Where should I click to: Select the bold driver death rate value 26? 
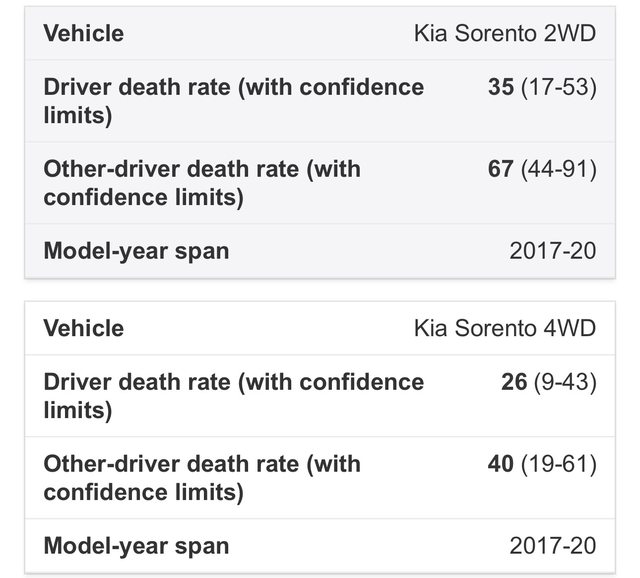(x=514, y=382)
